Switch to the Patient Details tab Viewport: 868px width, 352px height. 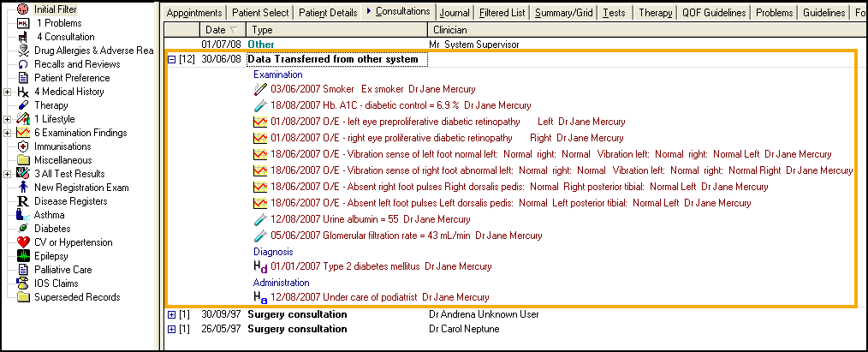pyautogui.click(x=329, y=12)
